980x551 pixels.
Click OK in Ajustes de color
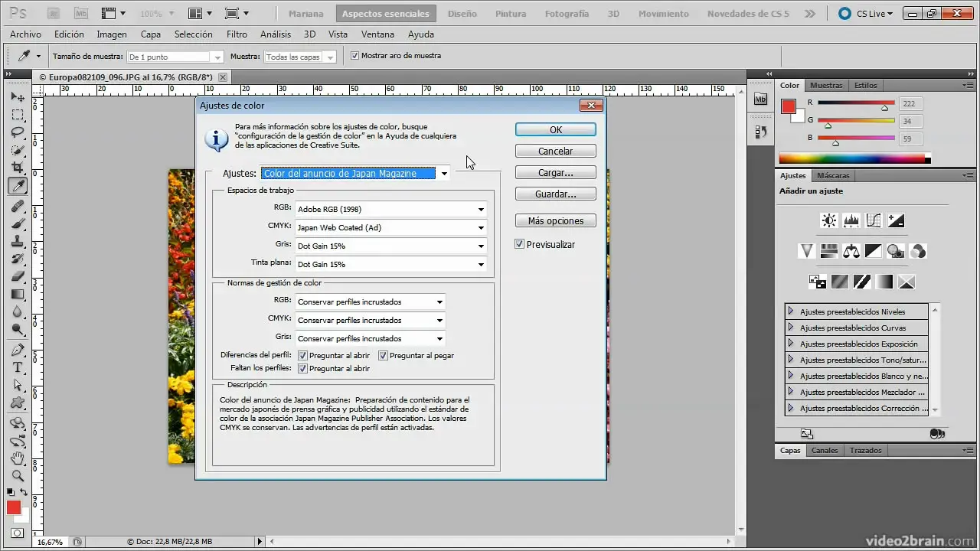[x=556, y=130]
